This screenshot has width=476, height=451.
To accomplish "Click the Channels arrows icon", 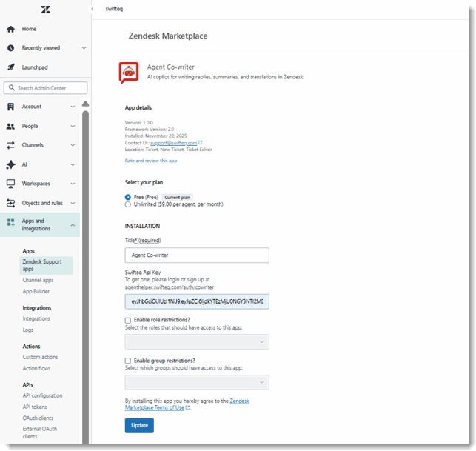I will 10,145.
